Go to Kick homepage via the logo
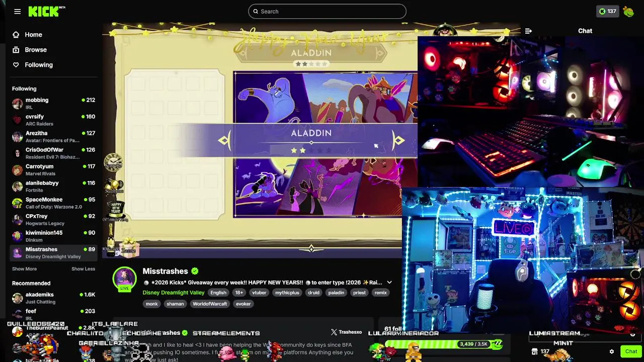The height and width of the screenshot is (362, 644). tap(47, 11)
